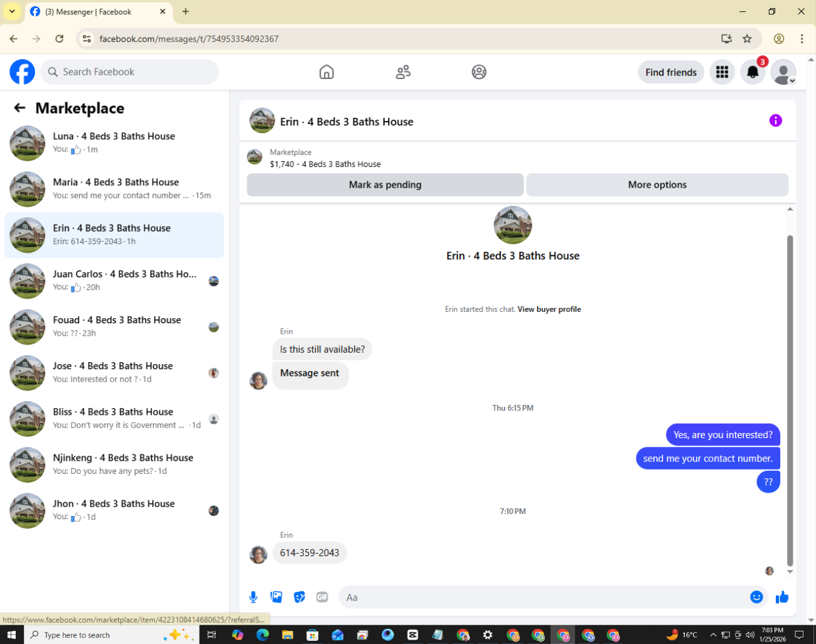Open the Groups icon in top navigation
Image resolution: width=816 pixels, height=644 pixels.
[479, 72]
